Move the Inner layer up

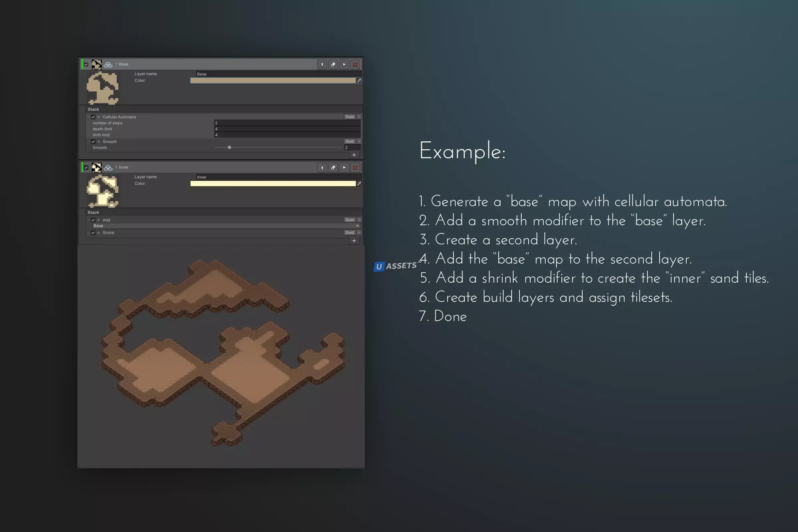[322, 168]
